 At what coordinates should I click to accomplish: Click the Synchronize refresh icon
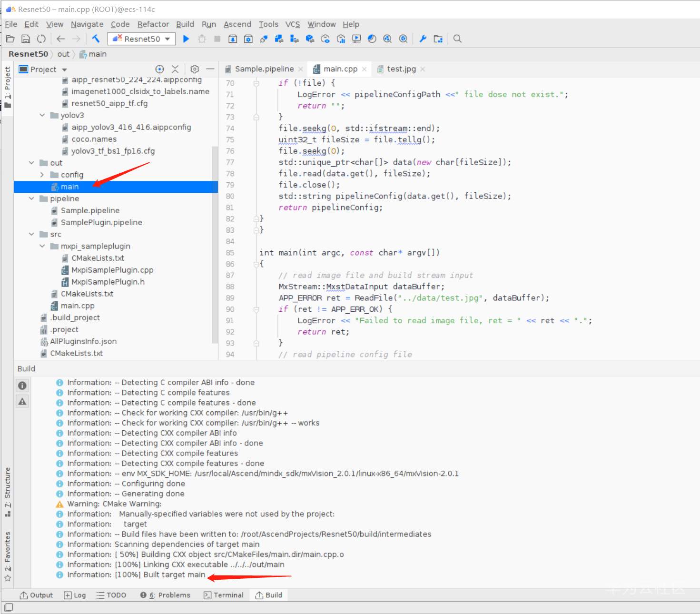pos(41,39)
